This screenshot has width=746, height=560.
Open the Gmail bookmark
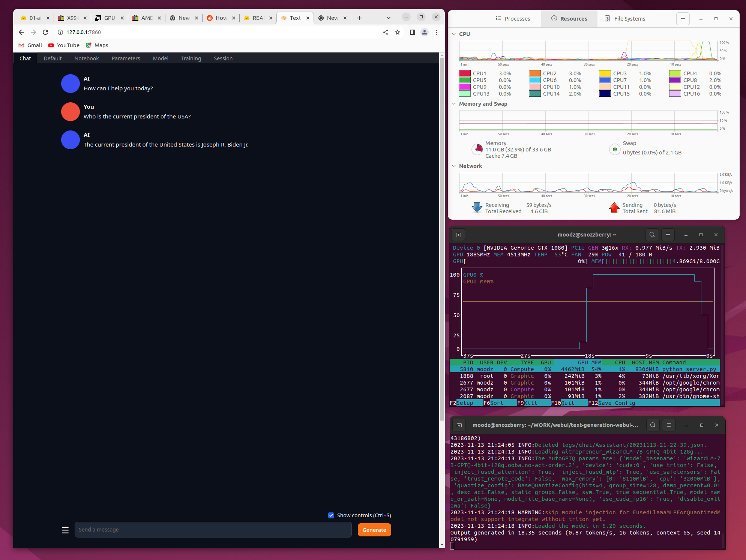click(30, 45)
